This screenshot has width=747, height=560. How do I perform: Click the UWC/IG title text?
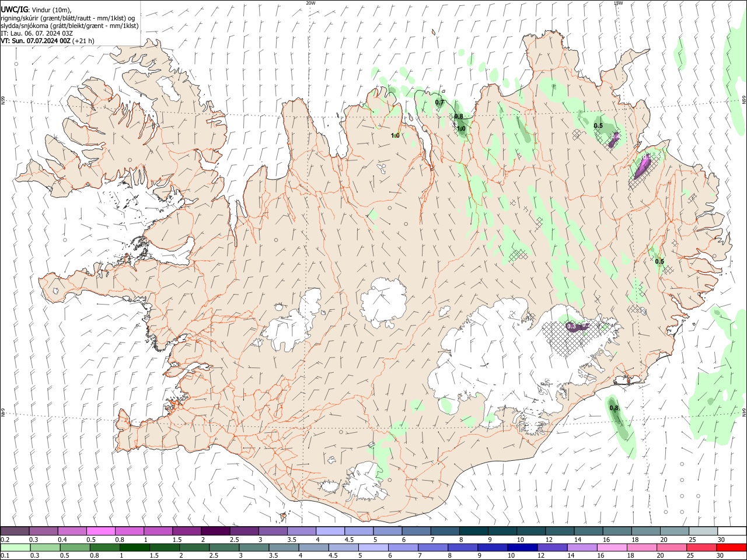tap(14, 9)
